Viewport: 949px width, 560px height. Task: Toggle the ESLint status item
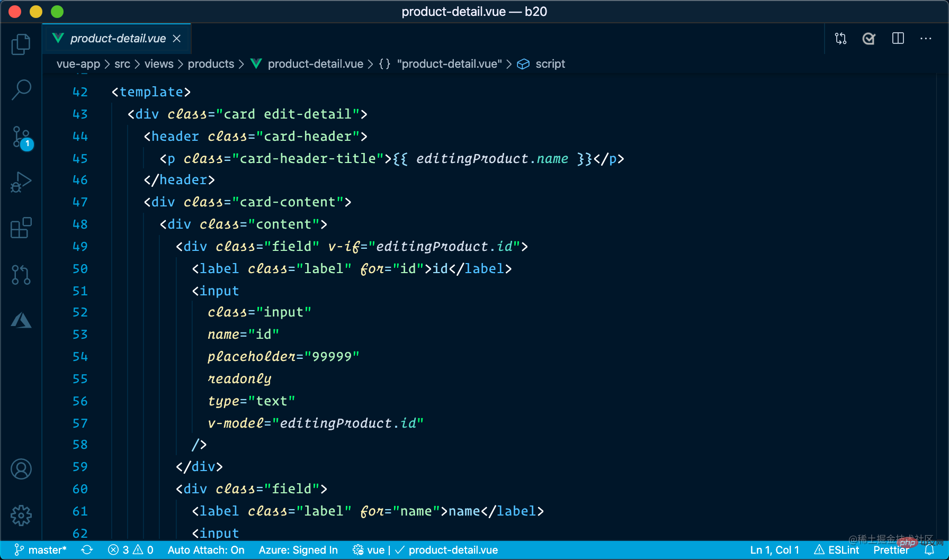pos(837,550)
